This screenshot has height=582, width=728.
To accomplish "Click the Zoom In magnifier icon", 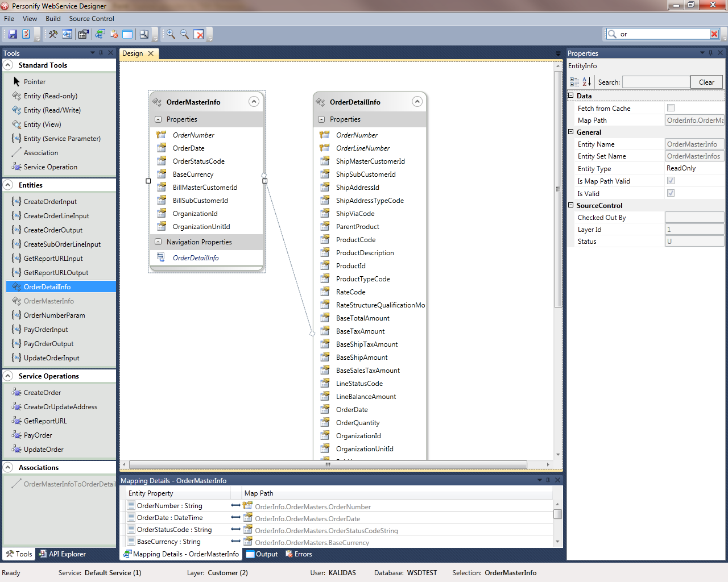I will tap(171, 34).
